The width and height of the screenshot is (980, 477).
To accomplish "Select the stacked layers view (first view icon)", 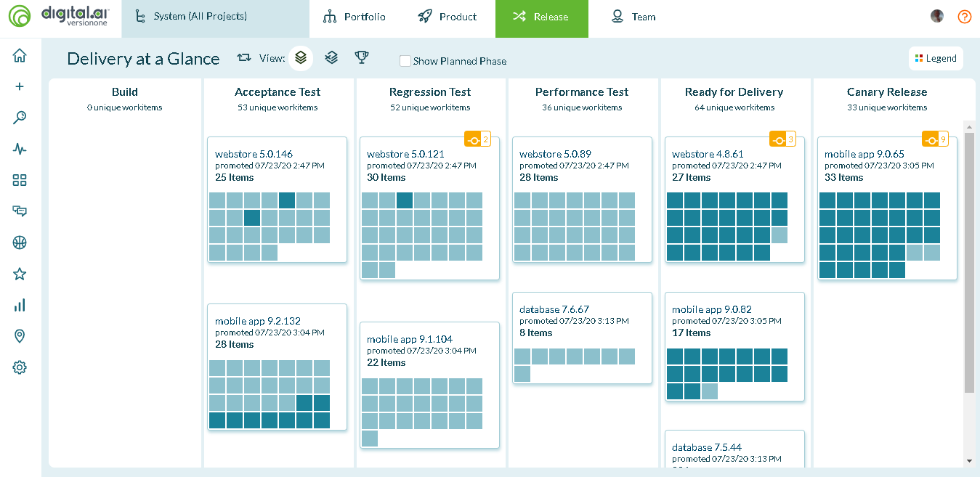I will coord(301,58).
